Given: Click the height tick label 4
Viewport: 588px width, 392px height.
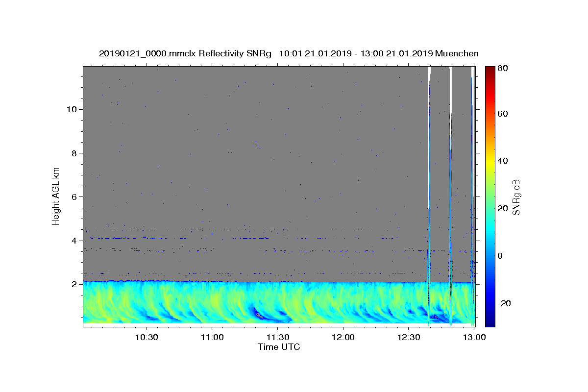Looking at the screenshot, I should point(75,241).
